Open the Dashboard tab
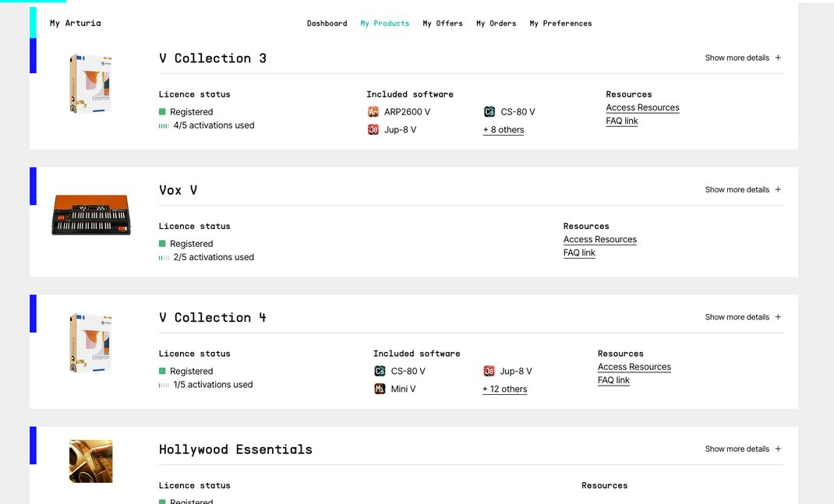 (x=327, y=23)
